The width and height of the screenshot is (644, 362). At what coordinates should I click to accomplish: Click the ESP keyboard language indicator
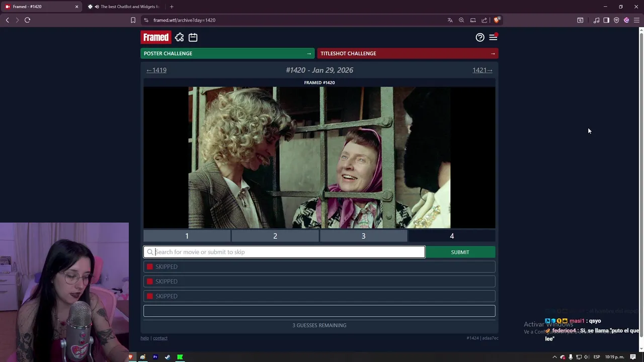tap(597, 357)
